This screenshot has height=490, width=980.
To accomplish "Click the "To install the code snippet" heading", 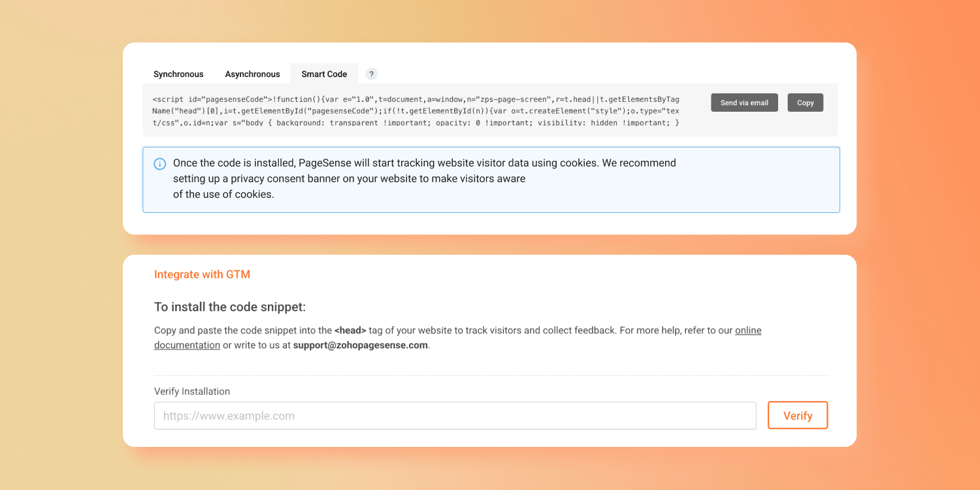I will pos(230,307).
